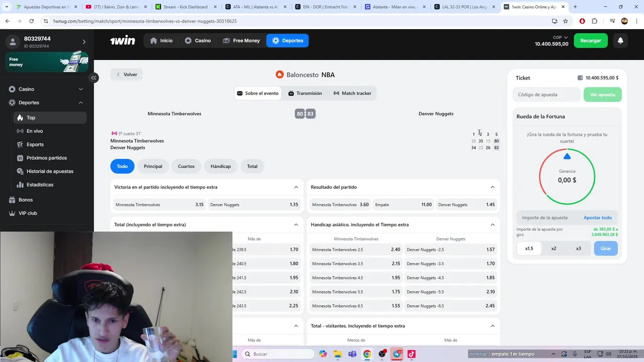Bet Denver Nuggets to win at 1.35
The width and height of the screenshot is (644, 362).
tap(254, 205)
